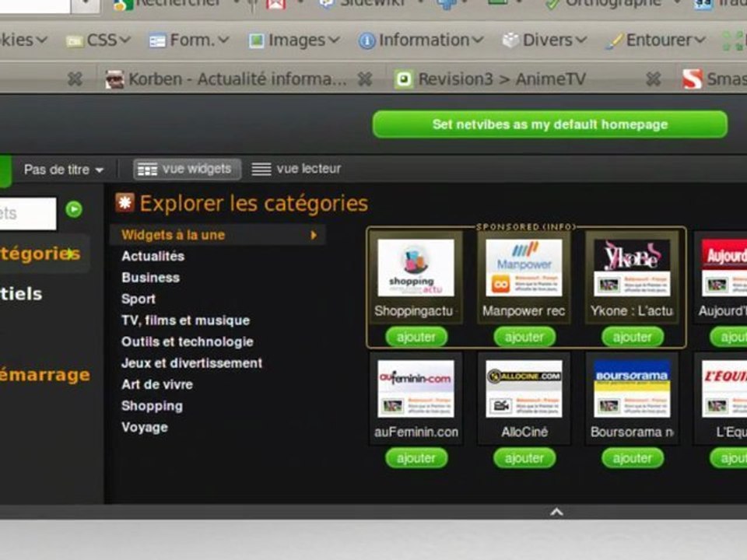Focus the widget search input field
This screenshot has height=560, width=747.
28,214
